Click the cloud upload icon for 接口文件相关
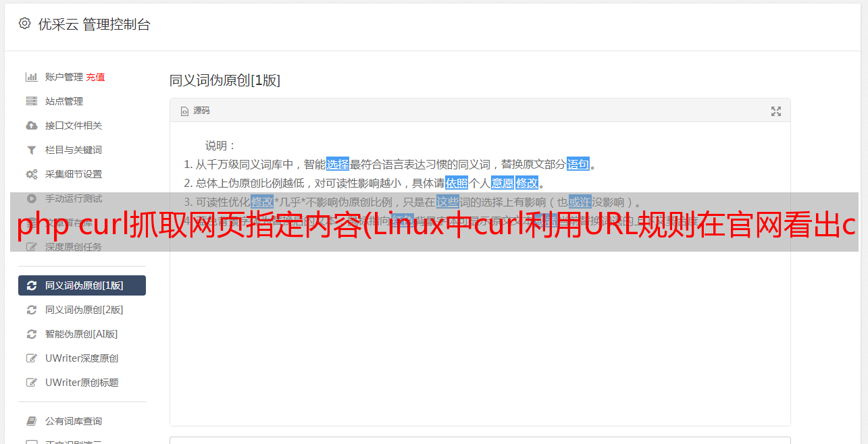 (x=31, y=126)
